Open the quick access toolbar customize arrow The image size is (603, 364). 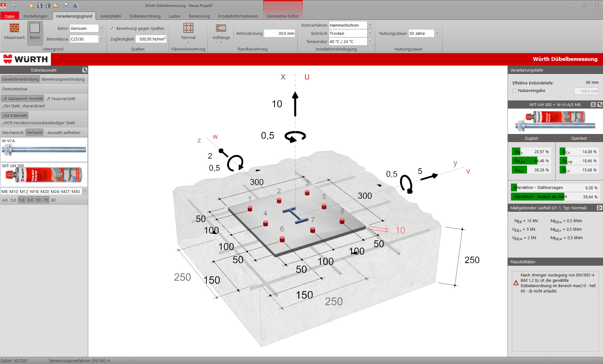point(90,5)
